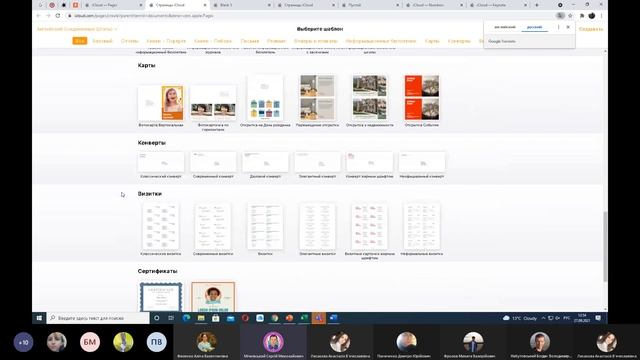Screen dimensions: 640x360
Task: Open the Chrome profile avatar
Action: (x=591, y=16)
